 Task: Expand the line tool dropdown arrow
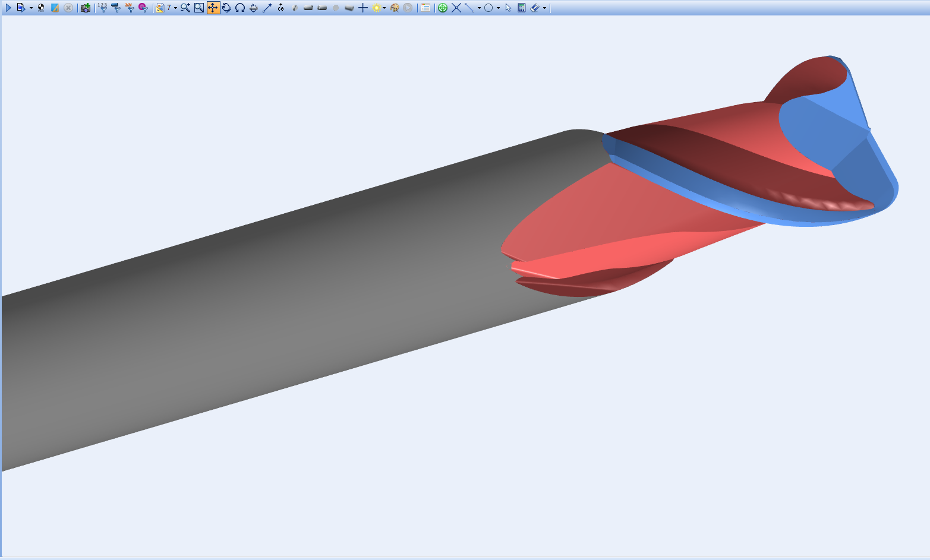(x=479, y=8)
